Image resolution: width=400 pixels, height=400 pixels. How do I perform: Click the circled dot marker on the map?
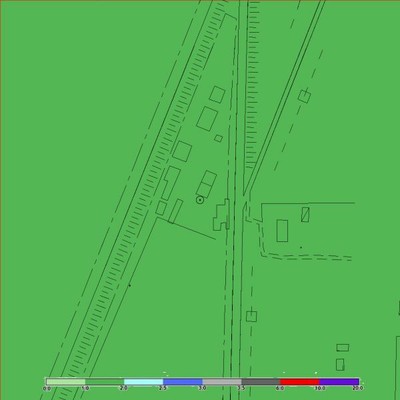200,200
